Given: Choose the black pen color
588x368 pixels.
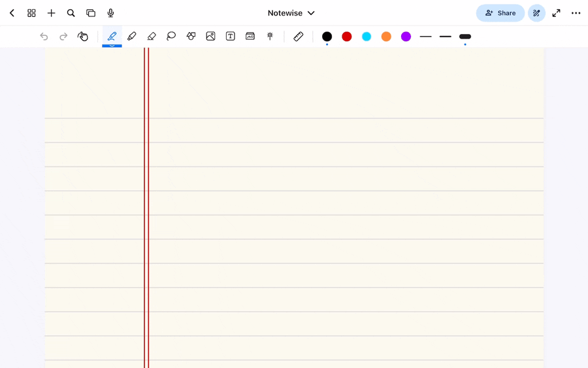Looking at the screenshot, I should tap(327, 37).
